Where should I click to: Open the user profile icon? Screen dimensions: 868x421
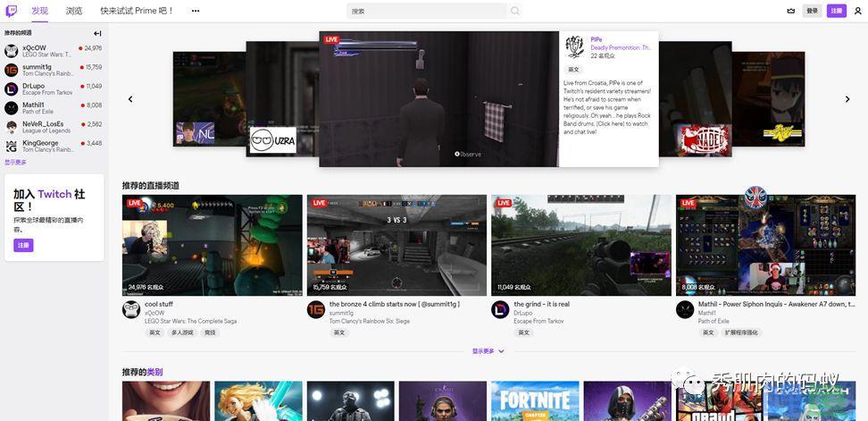point(857,11)
